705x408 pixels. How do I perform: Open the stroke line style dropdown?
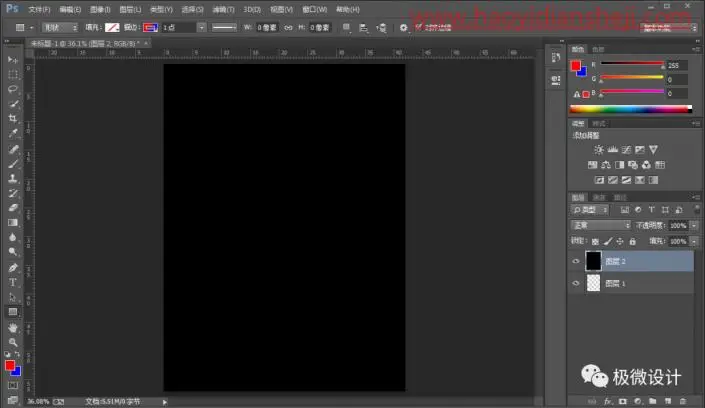(224, 28)
